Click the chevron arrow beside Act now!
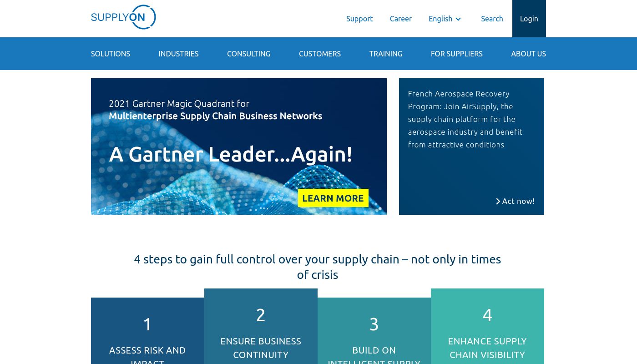Image resolution: width=637 pixels, height=364 pixels. click(x=498, y=201)
